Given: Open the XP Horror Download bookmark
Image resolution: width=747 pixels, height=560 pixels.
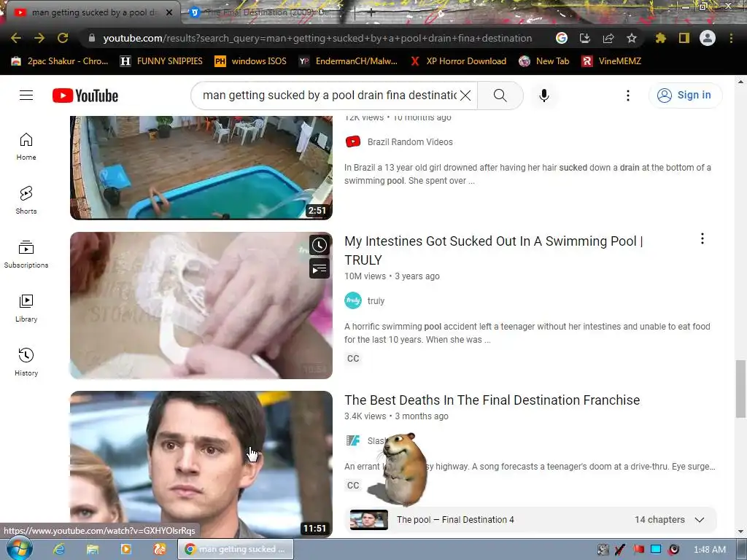Looking at the screenshot, I should [x=458, y=61].
